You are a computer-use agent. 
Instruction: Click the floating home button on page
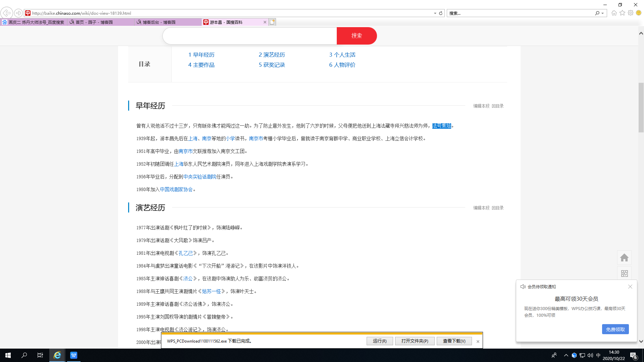tap(624, 258)
